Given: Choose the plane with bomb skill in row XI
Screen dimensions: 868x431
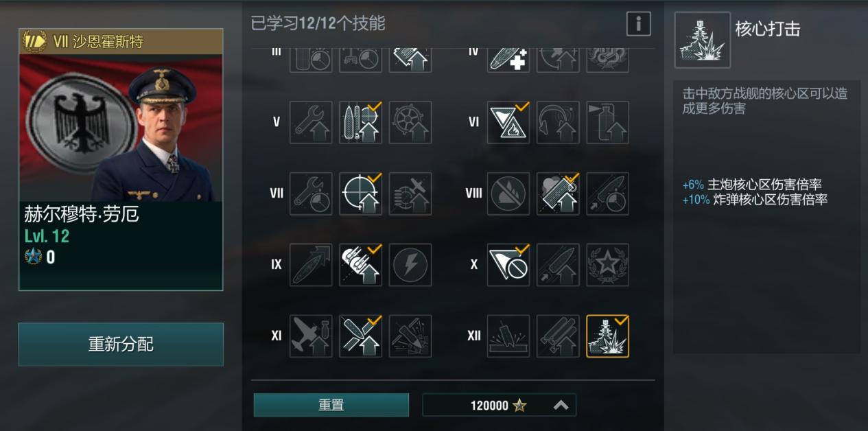Looking at the screenshot, I should click(311, 336).
